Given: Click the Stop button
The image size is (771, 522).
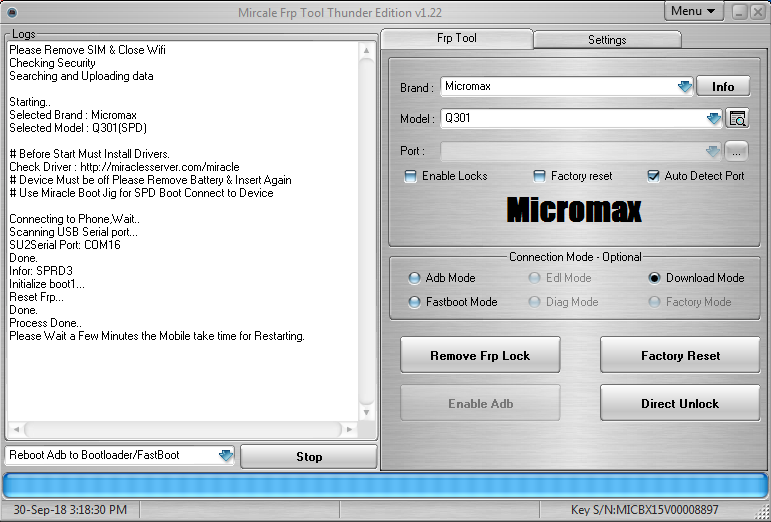Looking at the screenshot, I should (309, 457).
